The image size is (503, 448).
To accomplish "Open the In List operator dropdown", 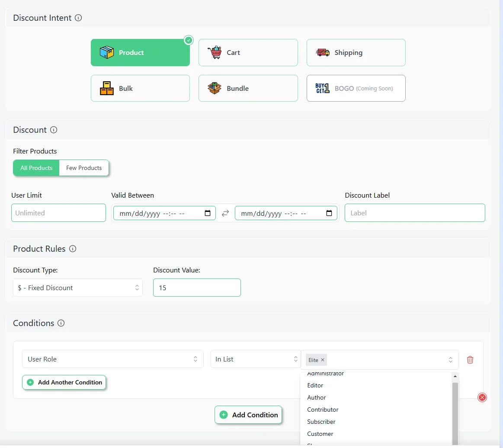I will pyautogui.click(x=256, y=359).
